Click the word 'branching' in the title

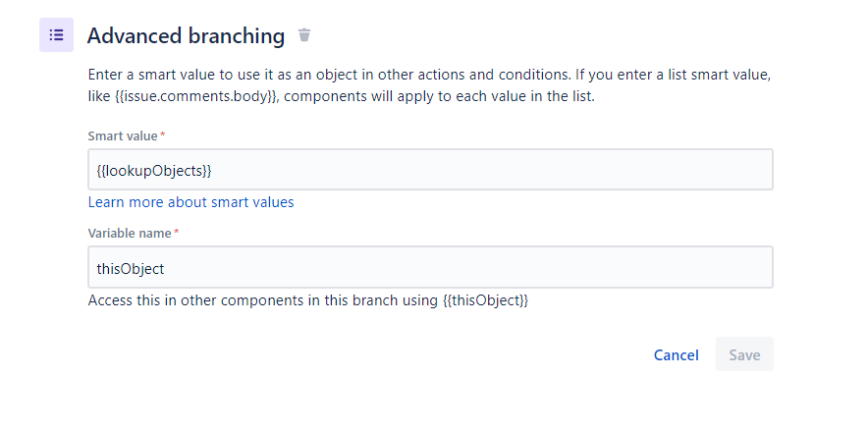coord(237,36)
